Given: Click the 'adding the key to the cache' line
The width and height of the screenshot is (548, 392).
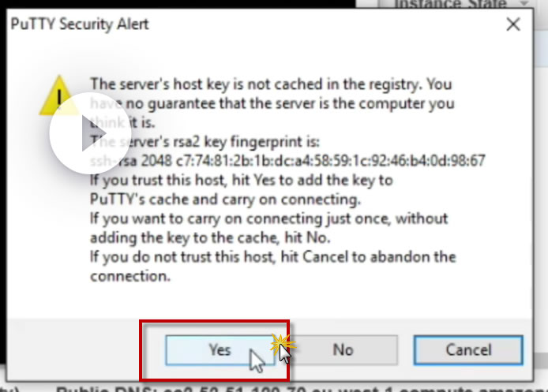Looking at the screenshot, I should (x=210, y=237).
